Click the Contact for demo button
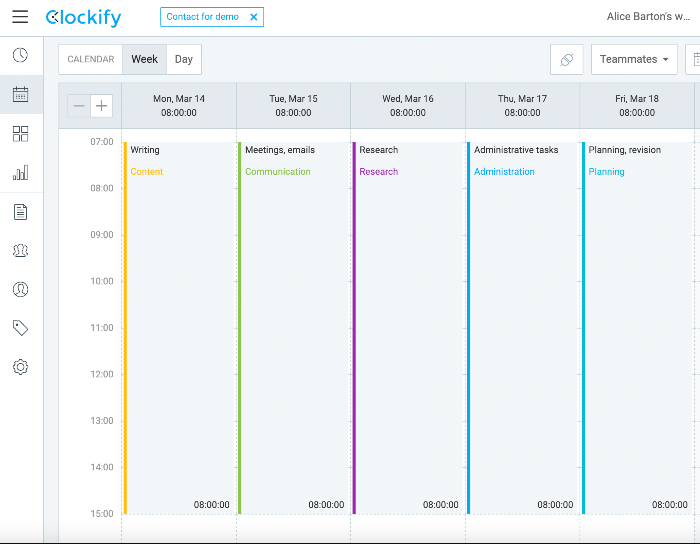This screenshot has width=700, height=544. click(x=203, y=17)
